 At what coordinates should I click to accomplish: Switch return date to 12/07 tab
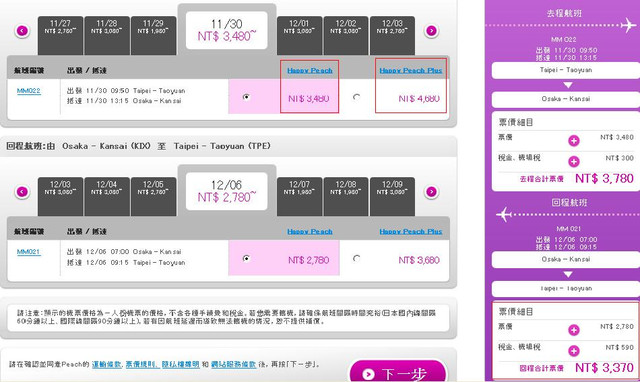(299, 196)
